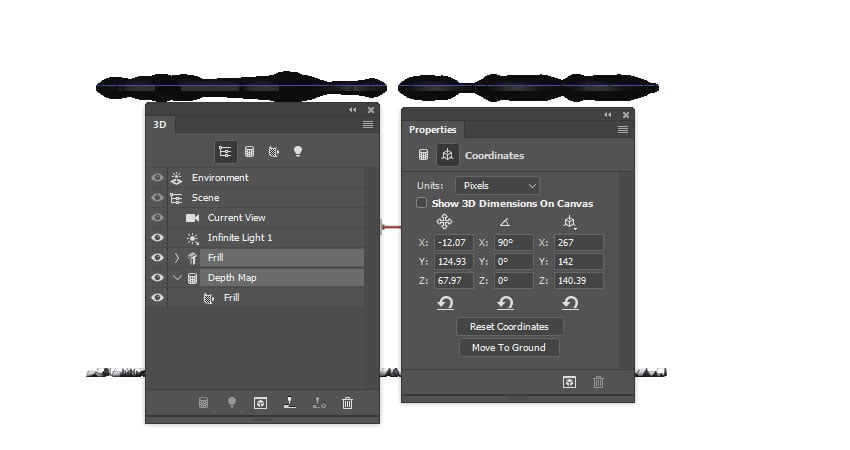This screenshot has height=450, width=850.
Task: Reset position with undo arrow icon
Action: pos(445,303)
